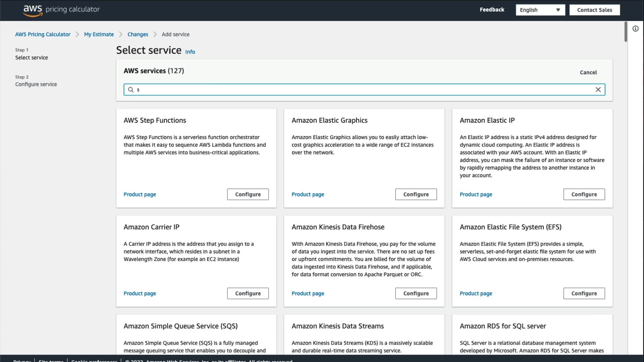The width and height of the screenshot is (644, 362).
Task: Click the search magnifier icon
Action: click(131, 89)
